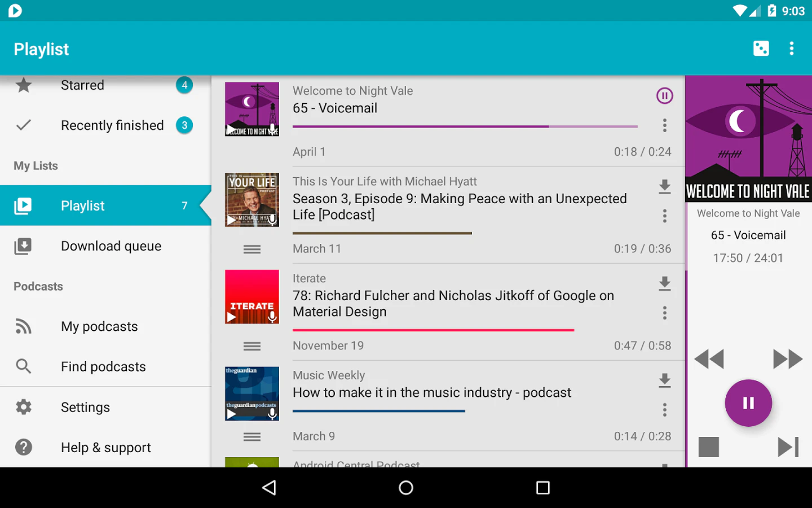Open options menu for 65 - Voicemail episode

coord(665,125)
